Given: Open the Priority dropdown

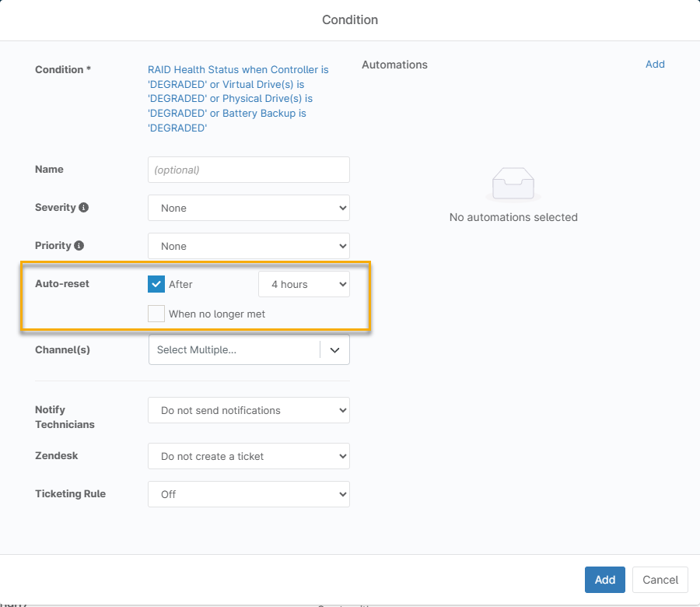Looking at the screenshot, I should pos(248,246).
